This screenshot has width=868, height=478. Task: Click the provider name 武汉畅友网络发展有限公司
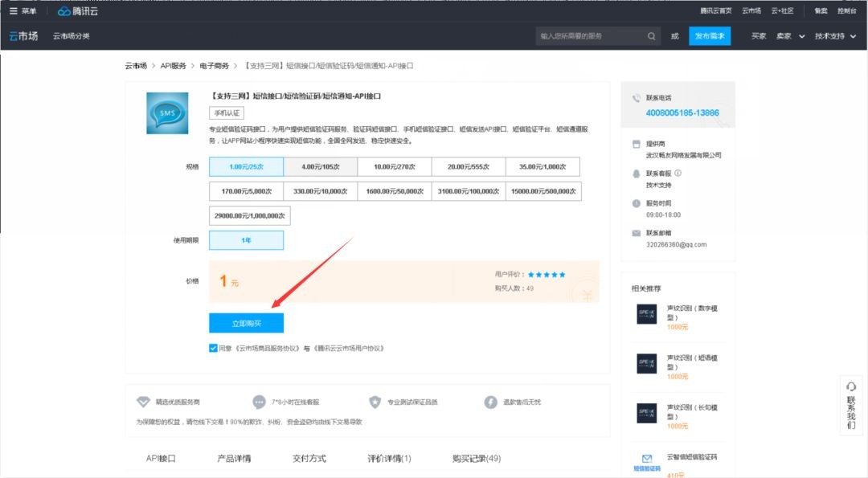coord(683,156)
